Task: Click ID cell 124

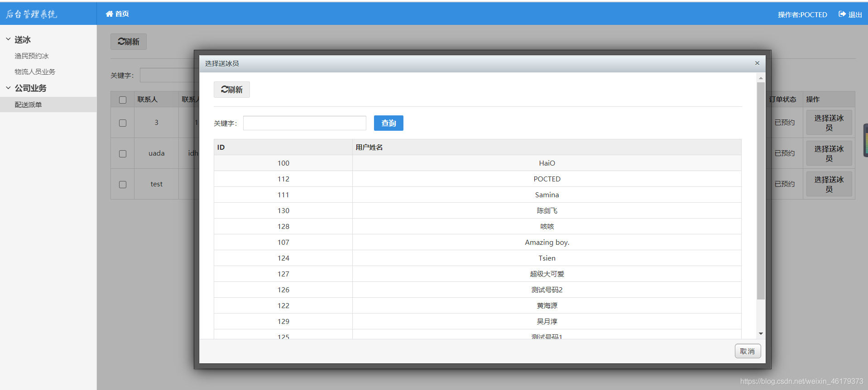Action: click(x=283, y=258)
